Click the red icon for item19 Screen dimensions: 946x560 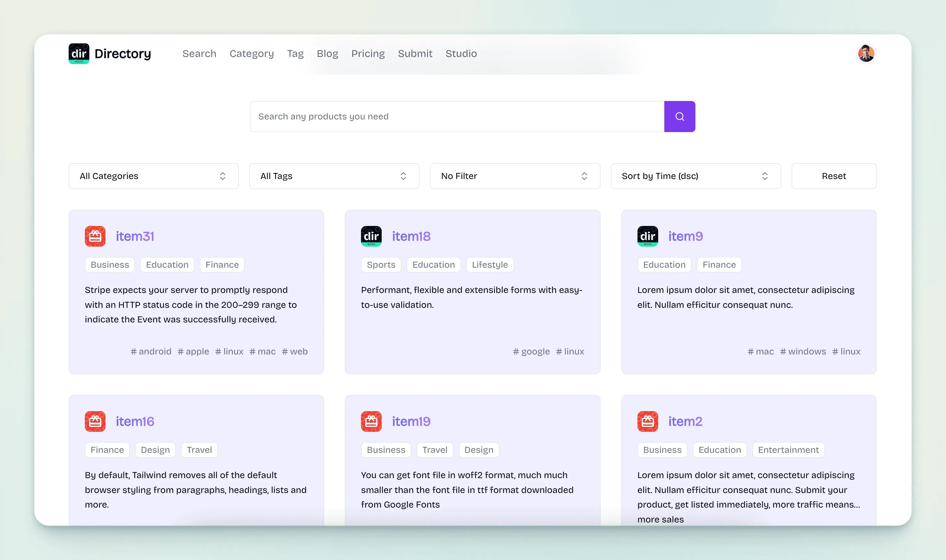(x=371, y=421)
